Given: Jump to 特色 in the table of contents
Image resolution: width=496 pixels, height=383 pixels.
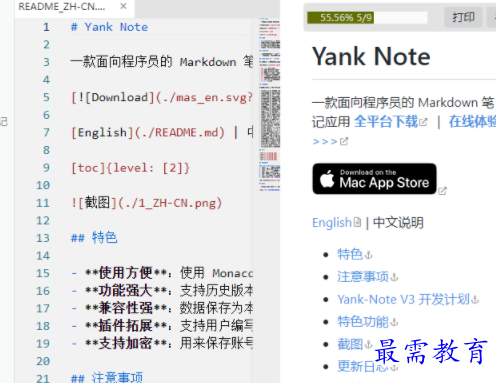Looking at the screenshot, I should (350, 254).
